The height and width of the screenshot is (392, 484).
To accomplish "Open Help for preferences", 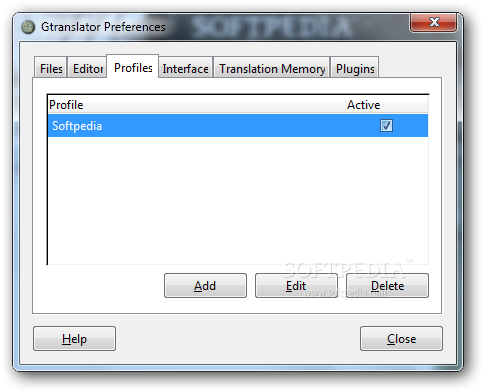I will click(74, 339).
